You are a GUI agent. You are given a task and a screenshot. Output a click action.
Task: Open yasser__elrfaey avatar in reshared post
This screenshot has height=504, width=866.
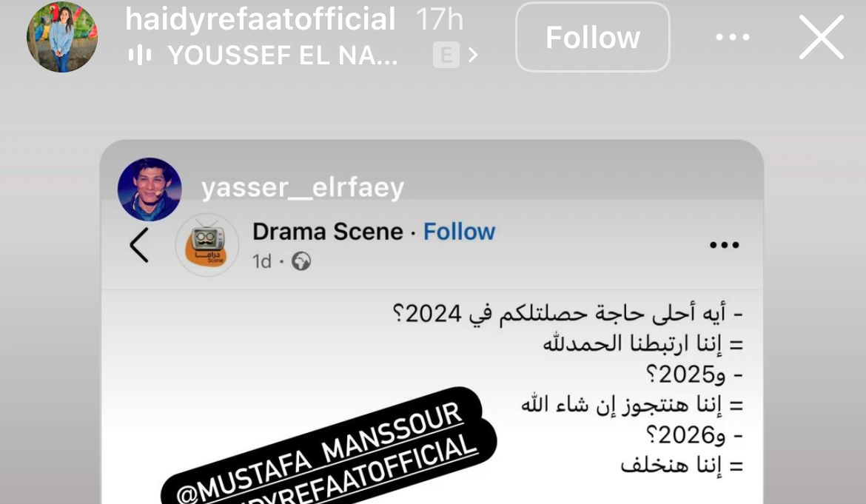click(x=150, y=189)
